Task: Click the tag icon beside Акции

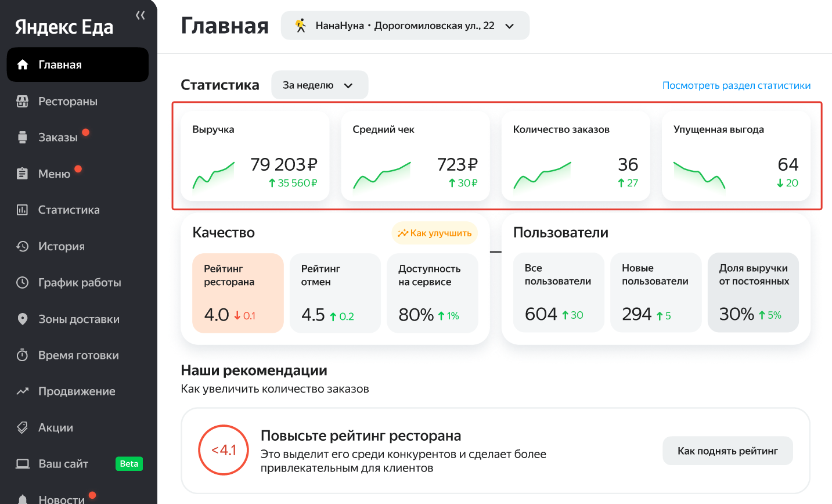Action: [22, 427]
